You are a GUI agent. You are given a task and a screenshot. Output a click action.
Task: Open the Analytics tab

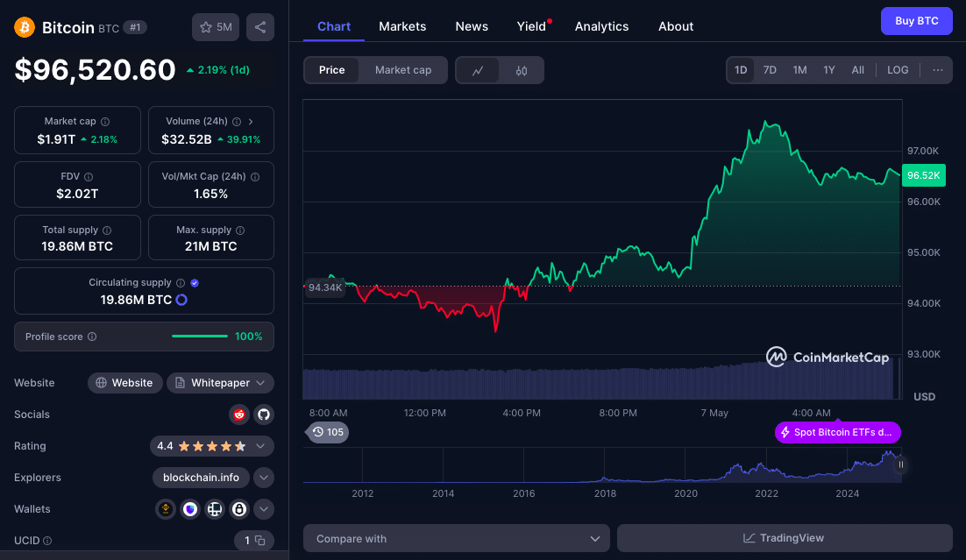click(x=601, y=26)
